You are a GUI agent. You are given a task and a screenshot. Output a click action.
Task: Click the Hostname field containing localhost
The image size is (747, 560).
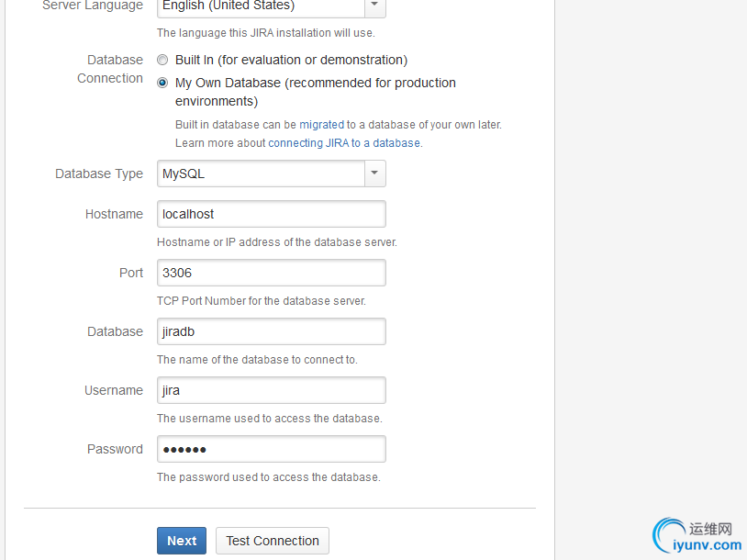271,214
